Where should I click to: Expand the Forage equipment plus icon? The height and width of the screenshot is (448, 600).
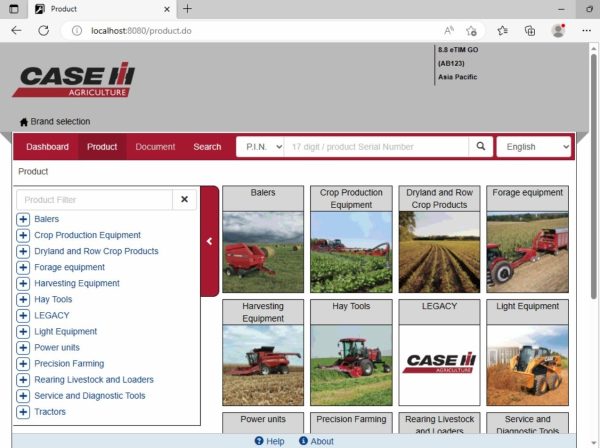click(23, 267)
